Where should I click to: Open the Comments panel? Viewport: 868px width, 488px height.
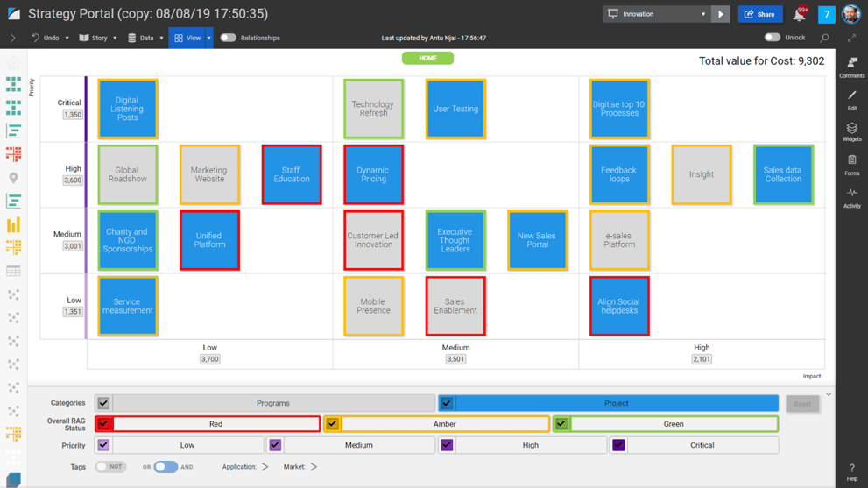click(x=851, y=67)
